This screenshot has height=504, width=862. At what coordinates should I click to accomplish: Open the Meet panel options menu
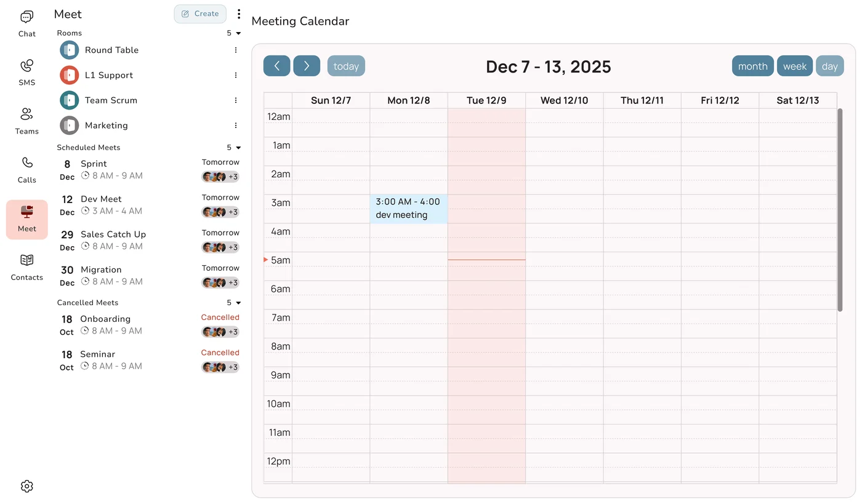[239, 14]
